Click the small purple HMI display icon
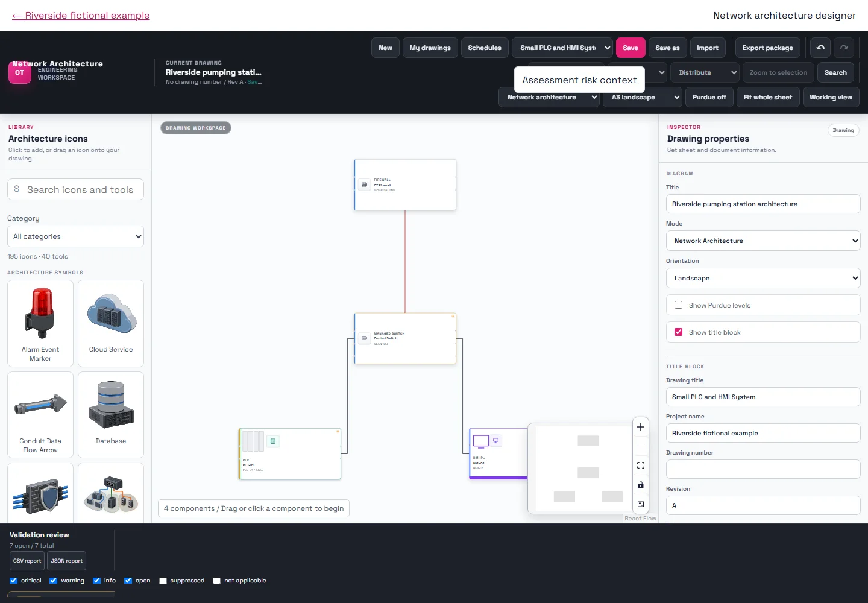868x603 pixels. click(496, 441)
